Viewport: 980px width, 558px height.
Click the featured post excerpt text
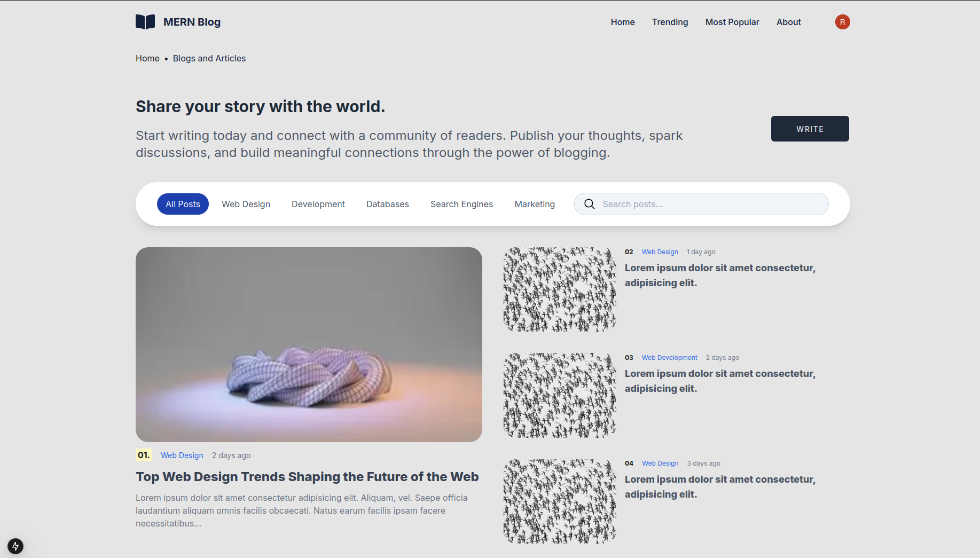pos(302,510)
